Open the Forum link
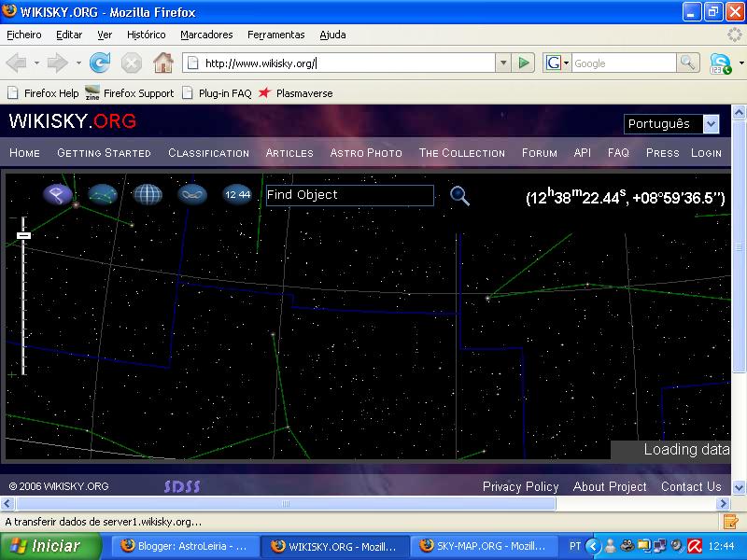The height and width of the screenshot is (560, 747). (x=540, y=153)
